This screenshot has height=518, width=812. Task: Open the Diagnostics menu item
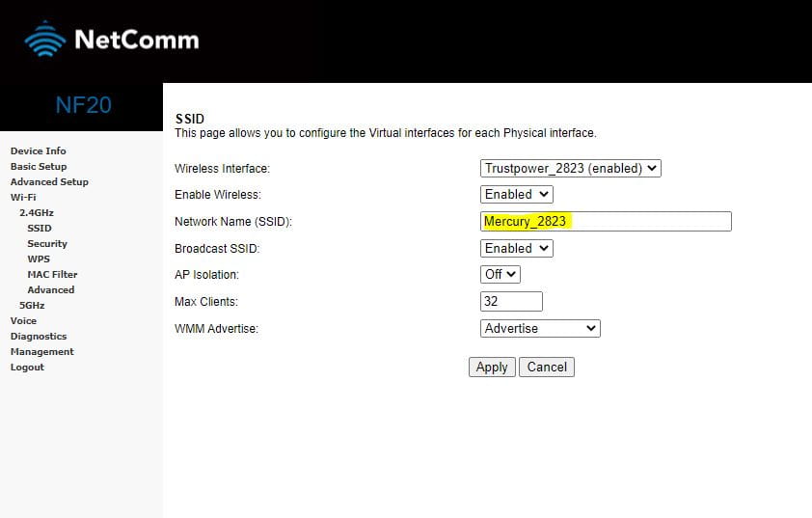[39, 336]
